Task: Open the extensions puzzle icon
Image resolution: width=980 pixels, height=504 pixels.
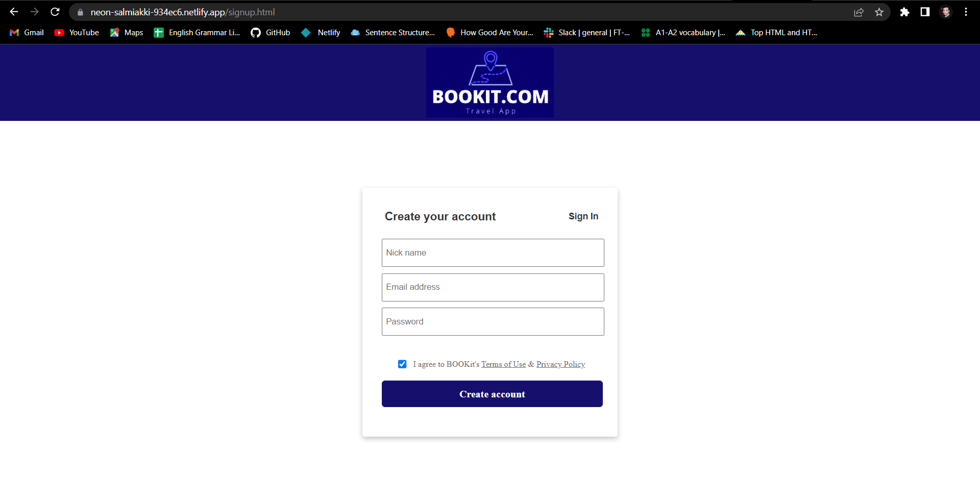Action: (904, 12)
